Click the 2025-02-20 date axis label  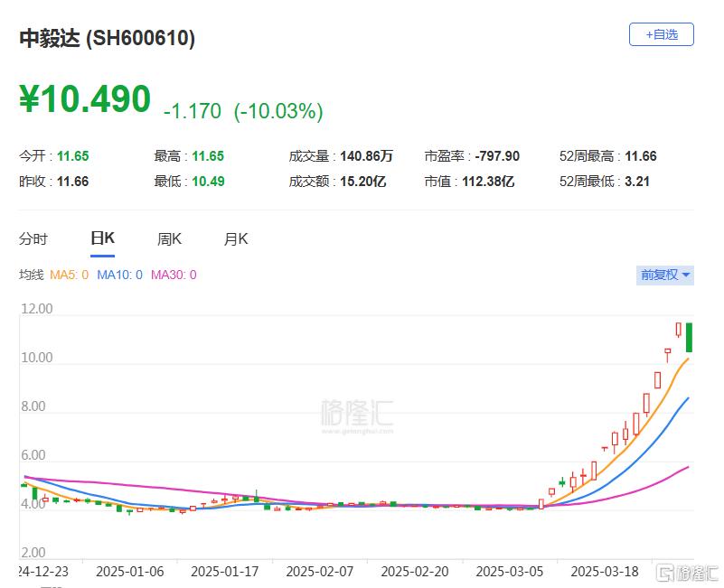415,572
